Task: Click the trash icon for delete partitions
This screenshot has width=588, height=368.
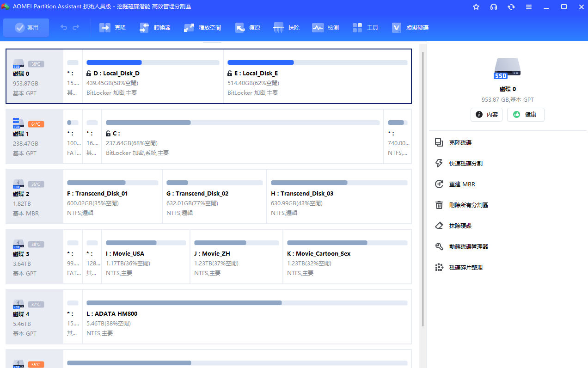Action: click(x=439, y=205)
